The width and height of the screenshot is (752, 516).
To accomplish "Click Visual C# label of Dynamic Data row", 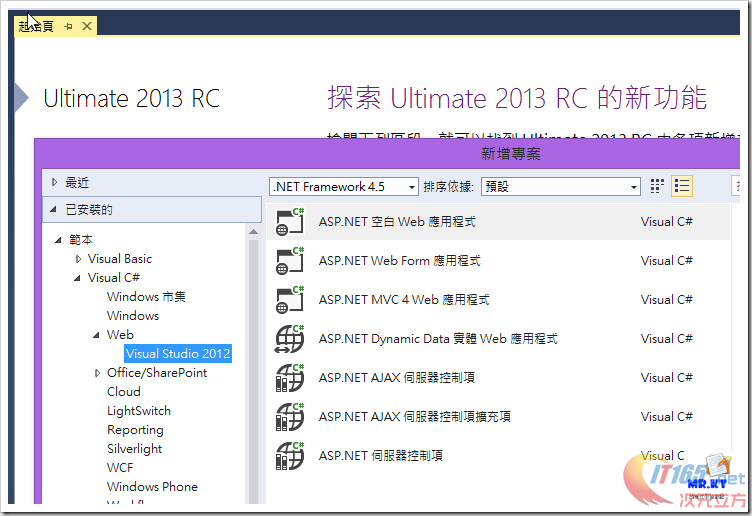I will (x=667, y=339).
